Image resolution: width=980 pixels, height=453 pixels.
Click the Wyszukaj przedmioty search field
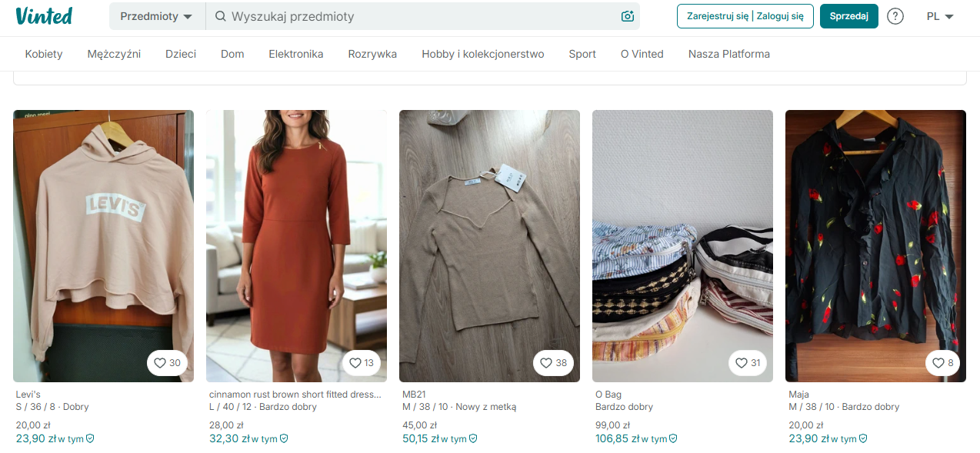(x=415, y=16)
